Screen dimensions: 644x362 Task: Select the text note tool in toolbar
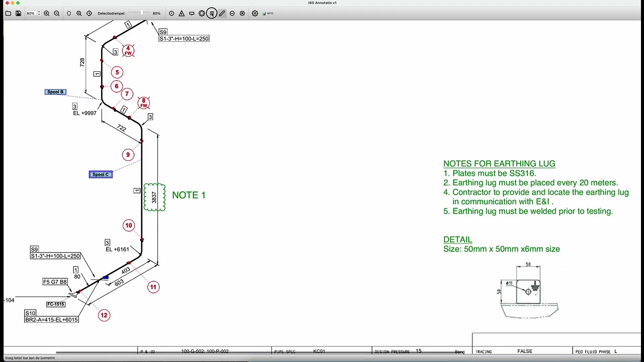tap(212, 13)
